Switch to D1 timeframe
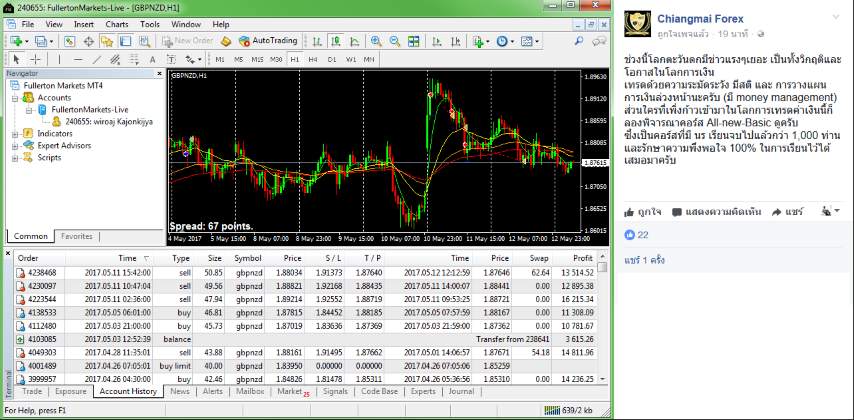854x420 pixels. pyautogui.click(x=332, y=59)
